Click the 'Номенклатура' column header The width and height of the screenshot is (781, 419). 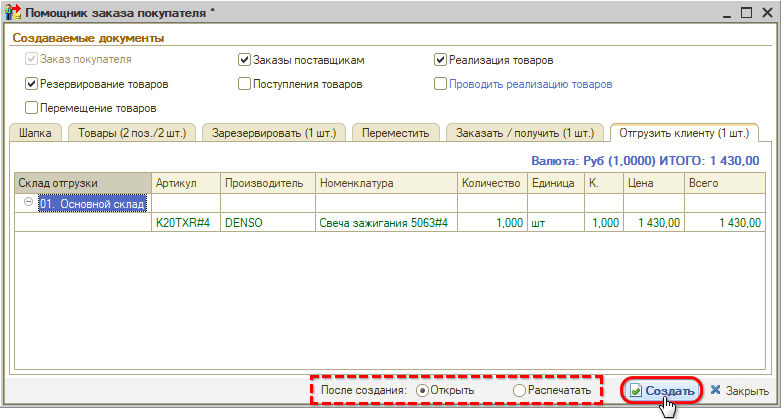point(385,183)
